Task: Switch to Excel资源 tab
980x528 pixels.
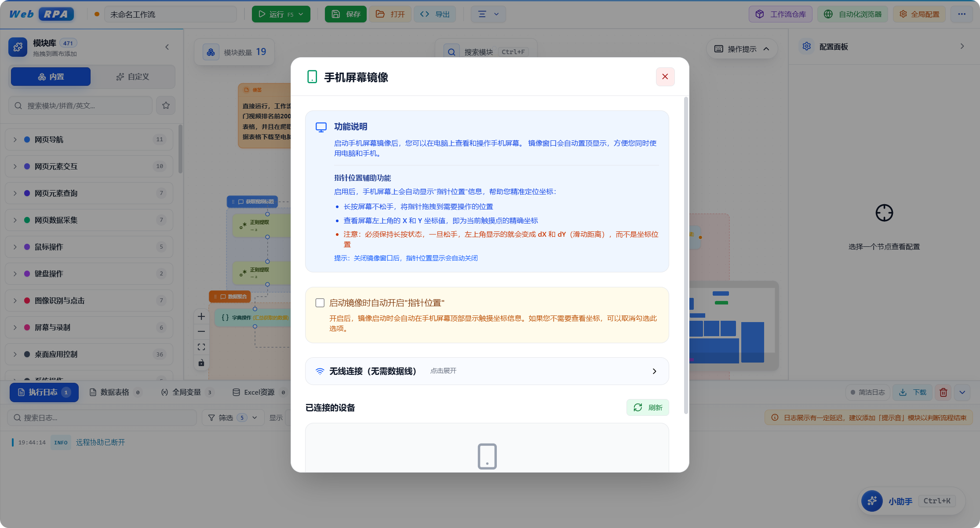Action: coord(259,392)
